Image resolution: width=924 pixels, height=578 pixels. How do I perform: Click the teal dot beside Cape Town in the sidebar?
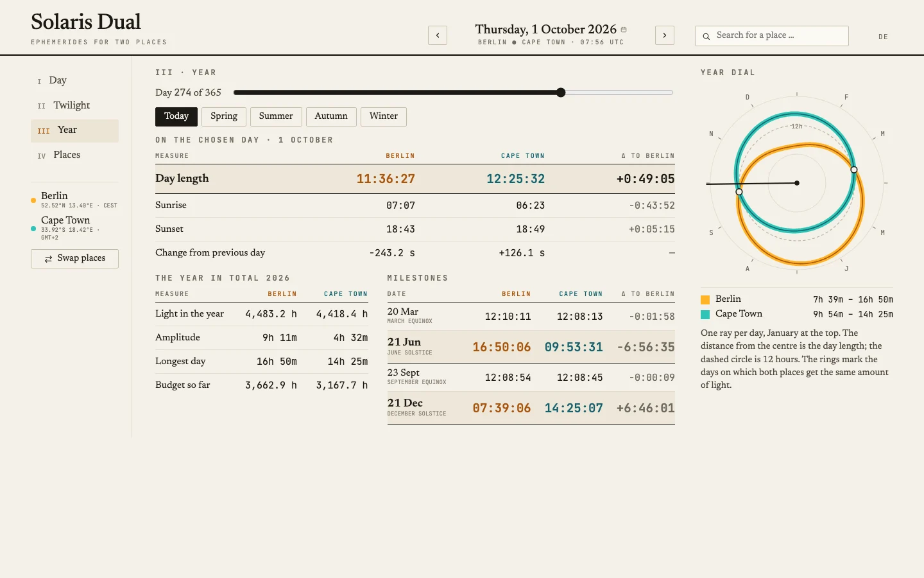point(33,228)
